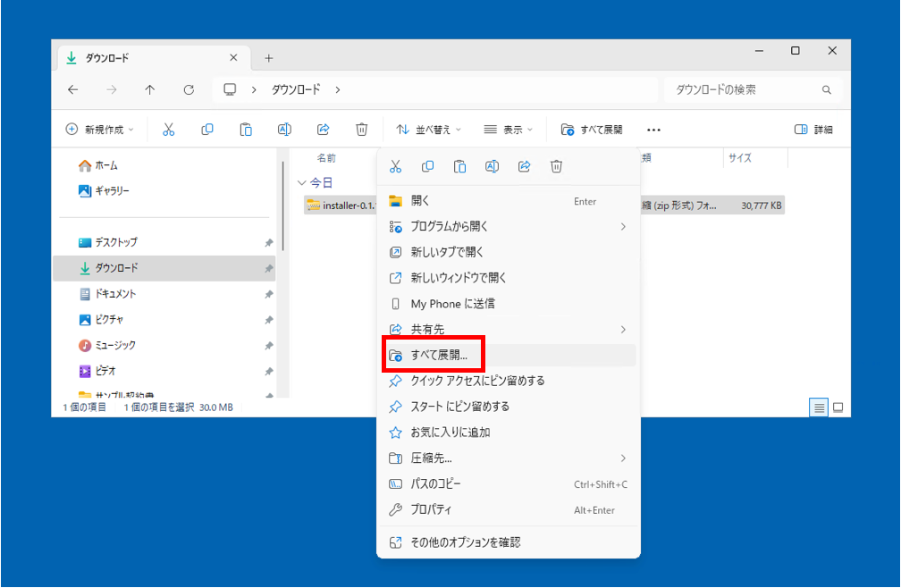Open the three-dot more options menu
Viewport: 901px width, 588px height.
653,130
